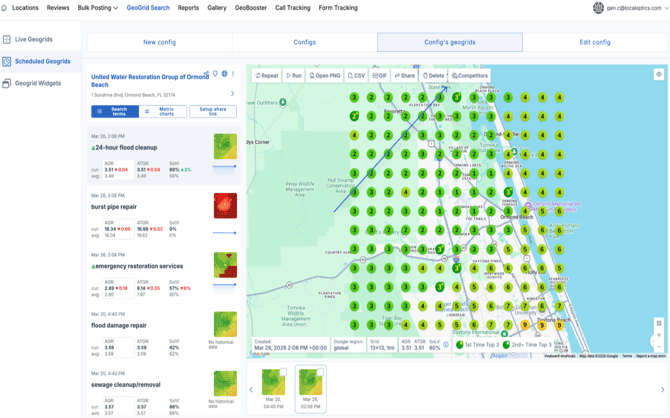670x418 pixels.
Task: Run the geogrid scan
Action: (294, 76)
